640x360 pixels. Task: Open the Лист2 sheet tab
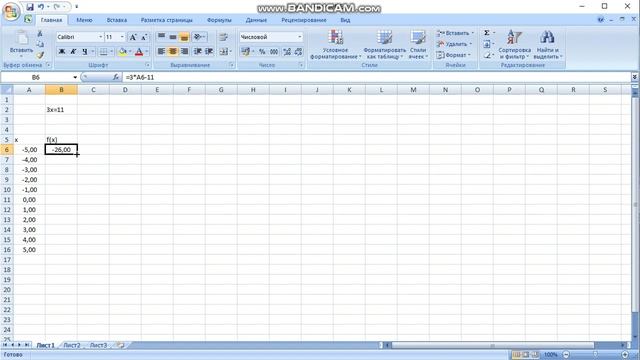click(72, 345)
